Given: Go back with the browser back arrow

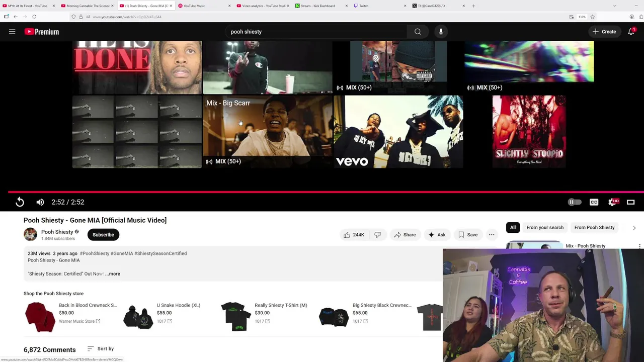Looking at the screenshot, I should [15, 17].
